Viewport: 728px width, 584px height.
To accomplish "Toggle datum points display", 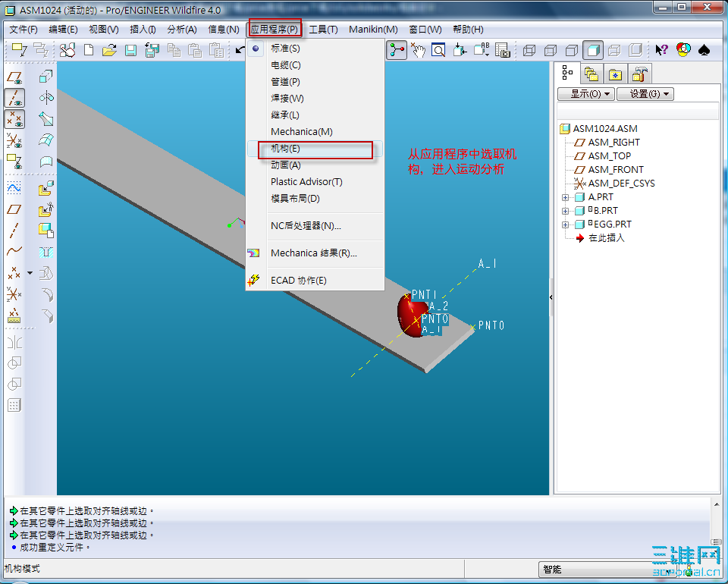I will tap(14, 119).
